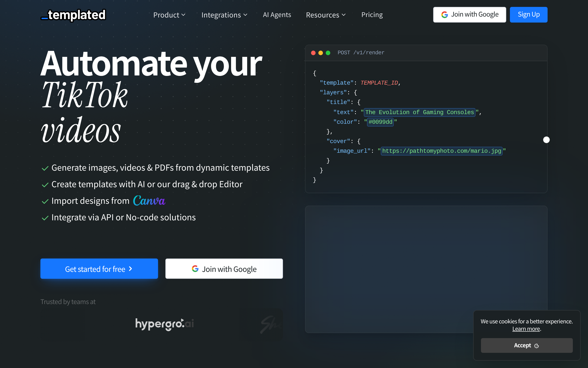Click the Canva logo

click(x=149, y=201)
